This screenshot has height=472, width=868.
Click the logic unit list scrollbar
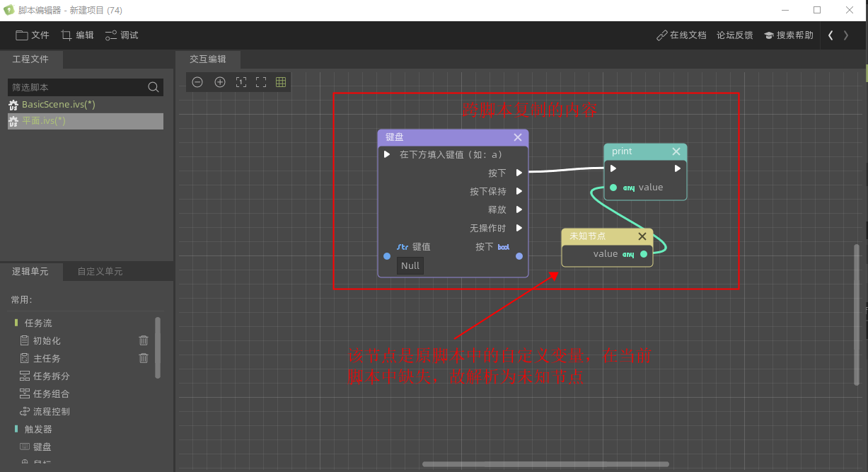tap(157, 348)
